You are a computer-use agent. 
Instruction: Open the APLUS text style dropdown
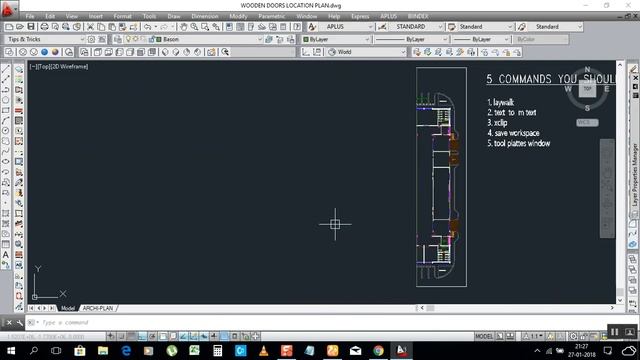point(370,27)
